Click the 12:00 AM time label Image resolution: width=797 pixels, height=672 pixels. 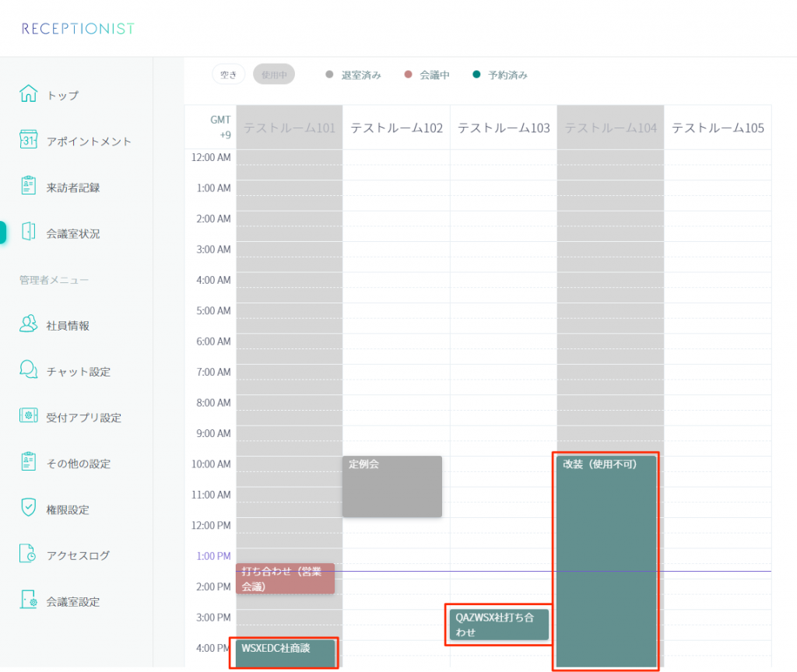point(211,157)
